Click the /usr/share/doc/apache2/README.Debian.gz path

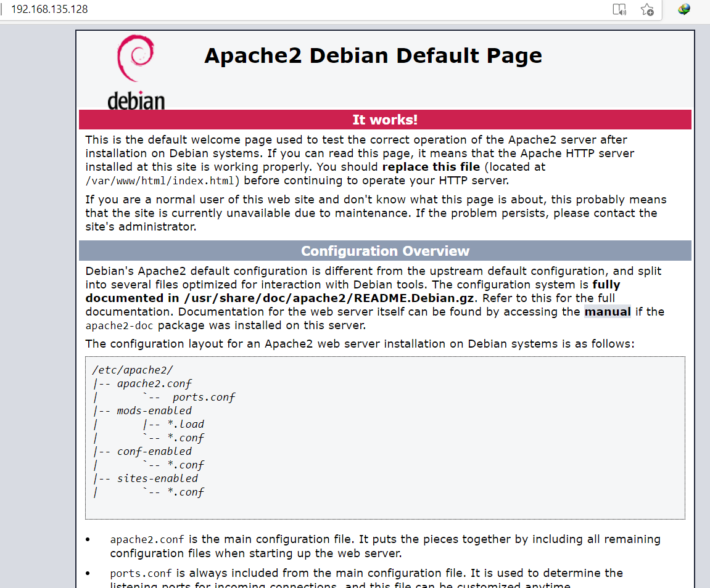(x=329, y=298)
